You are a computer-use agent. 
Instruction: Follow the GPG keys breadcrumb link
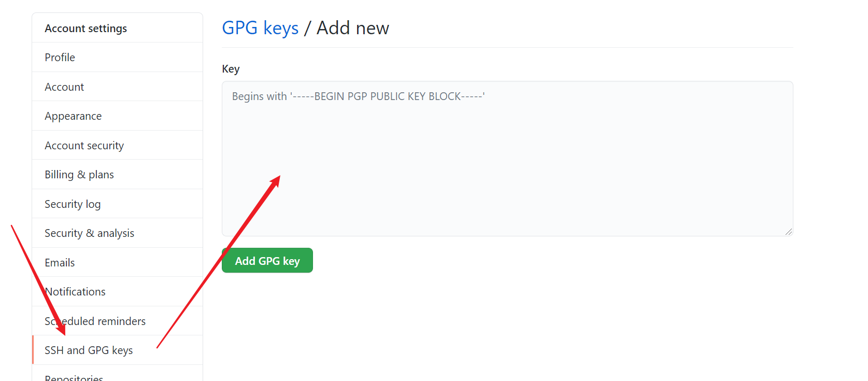pos(260,28)
